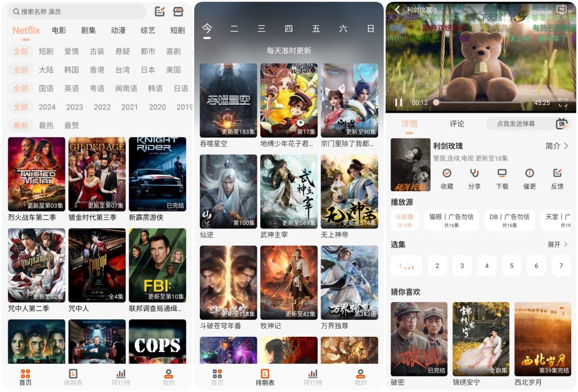578x392 pixels.
Task: Switch to the 短剧 top tab
Action: [177, 30]
